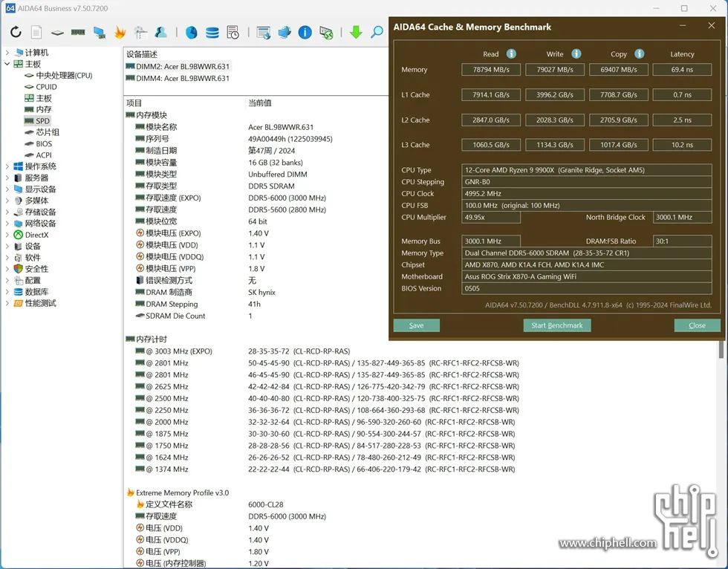Select ACPI in the tree
728x569 pixels.
point(44,155)
